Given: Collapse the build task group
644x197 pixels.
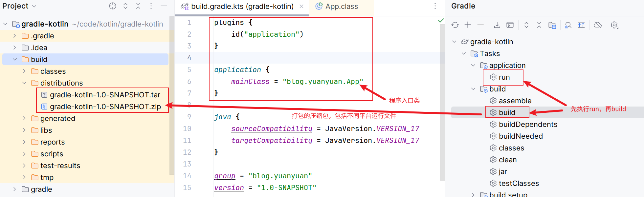Looking at the screenshot, I should pyautogui.click(x=473, y=89).
